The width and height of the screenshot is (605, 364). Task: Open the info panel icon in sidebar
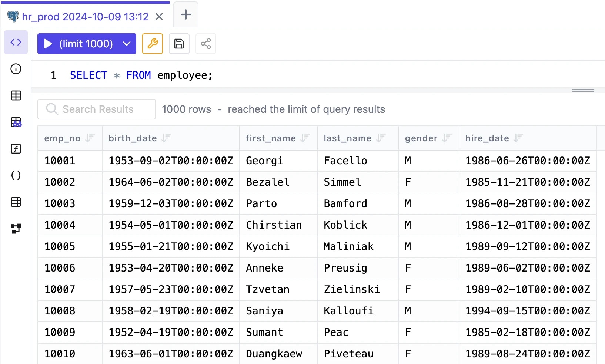(16, 69)
